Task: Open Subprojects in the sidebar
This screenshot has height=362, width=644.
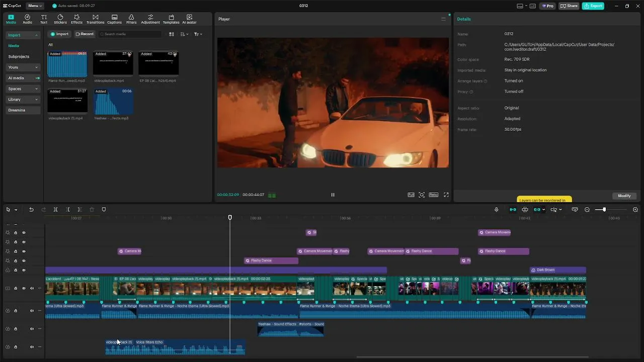Action: 19,57
